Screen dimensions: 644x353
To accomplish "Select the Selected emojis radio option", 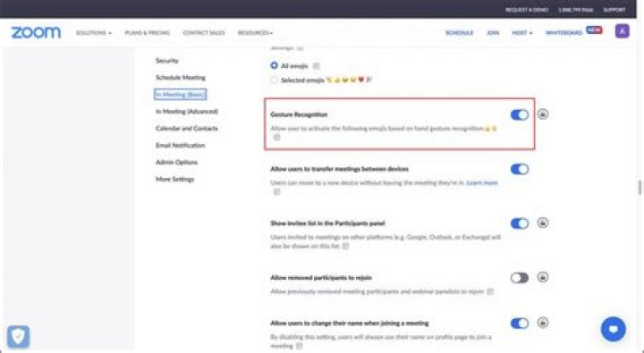I will click(x=274, y=80).
